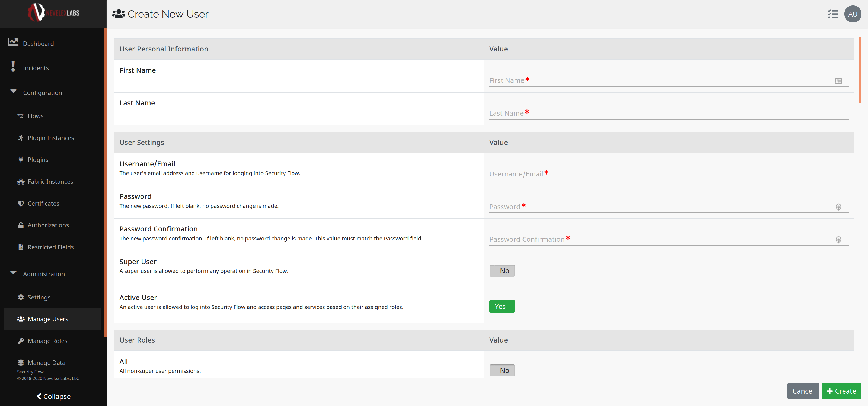The image size is (868, 406).
Task: Open Plugin Instances in sidebar
Action: 50,138
